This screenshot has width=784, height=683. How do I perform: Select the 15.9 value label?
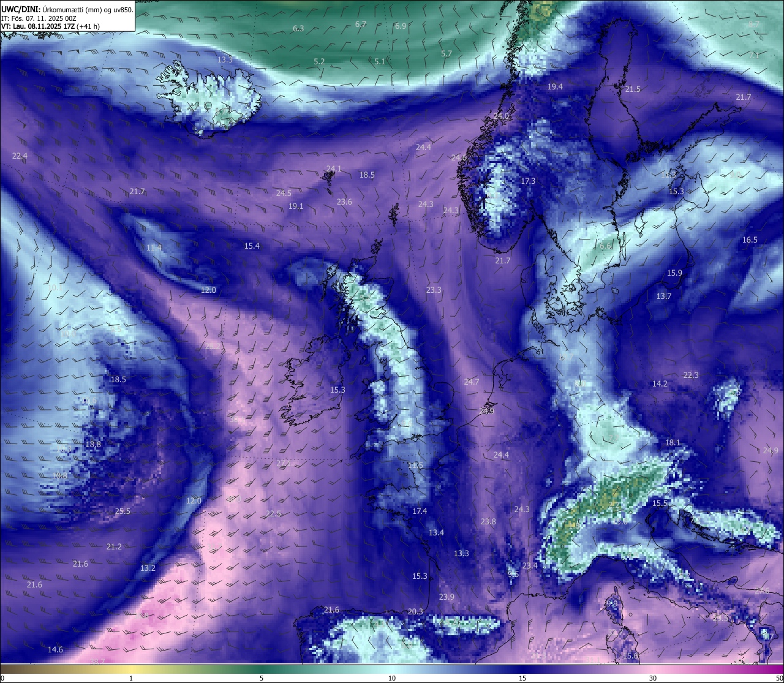674,273
